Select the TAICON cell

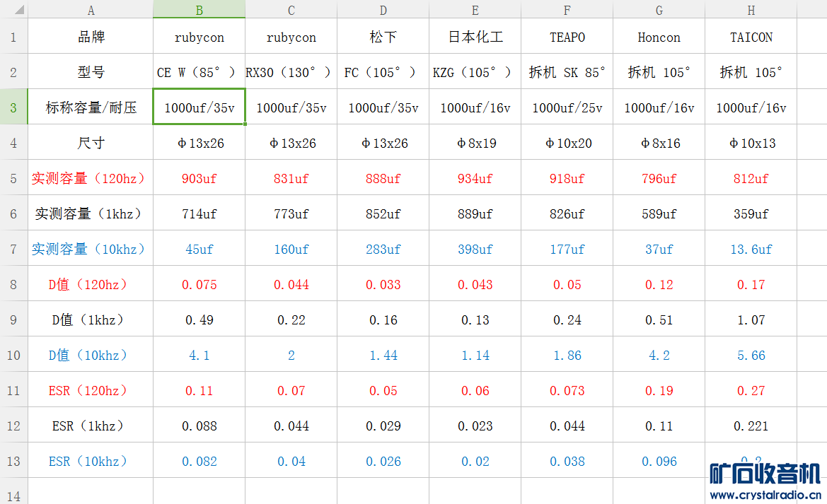click(751, 36)
